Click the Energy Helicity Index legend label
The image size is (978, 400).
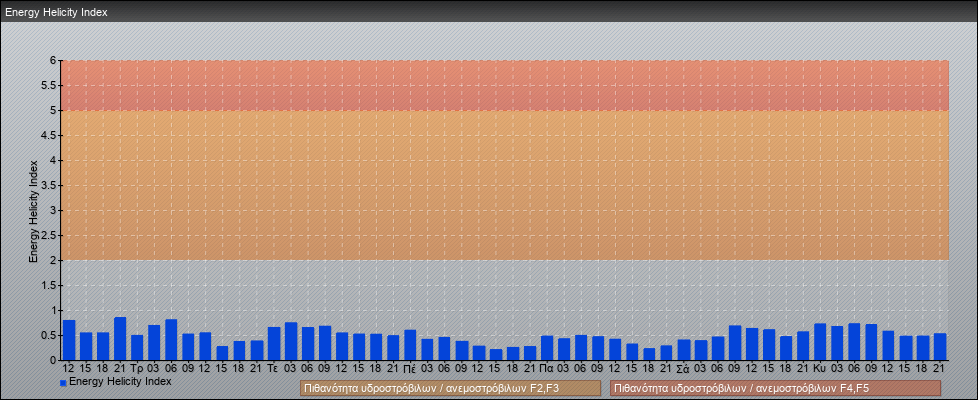click(120, 381)
